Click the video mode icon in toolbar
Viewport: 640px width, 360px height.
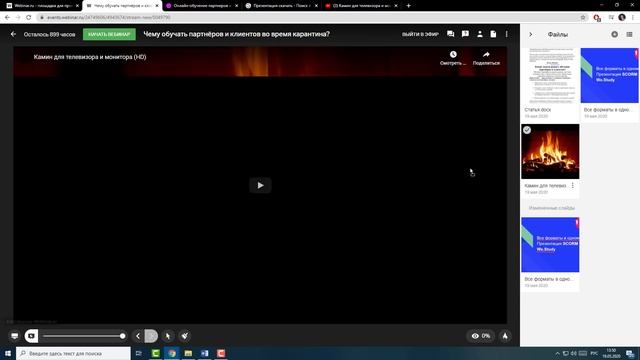[x=31, y=336]
